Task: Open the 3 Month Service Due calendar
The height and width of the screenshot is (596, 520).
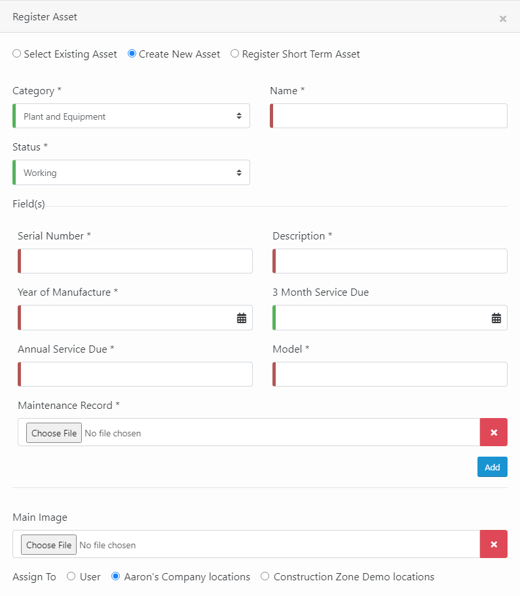Action: [x=496, y=318]
